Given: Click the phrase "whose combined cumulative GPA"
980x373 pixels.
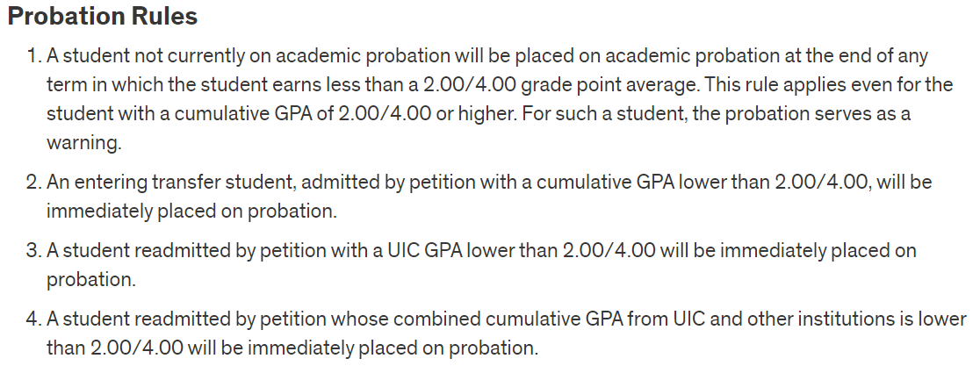Looking at the screenshot, I should (499, 319).
